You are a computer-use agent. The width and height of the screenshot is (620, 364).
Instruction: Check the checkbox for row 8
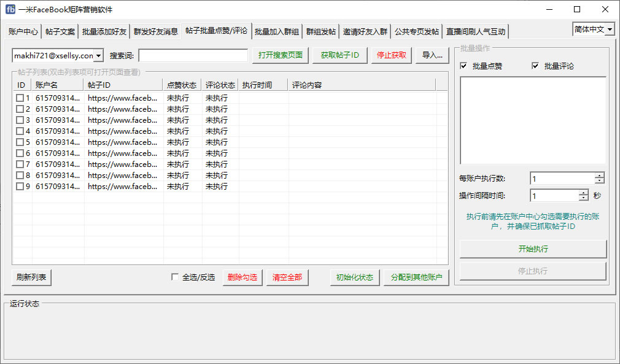pos(20,176)
